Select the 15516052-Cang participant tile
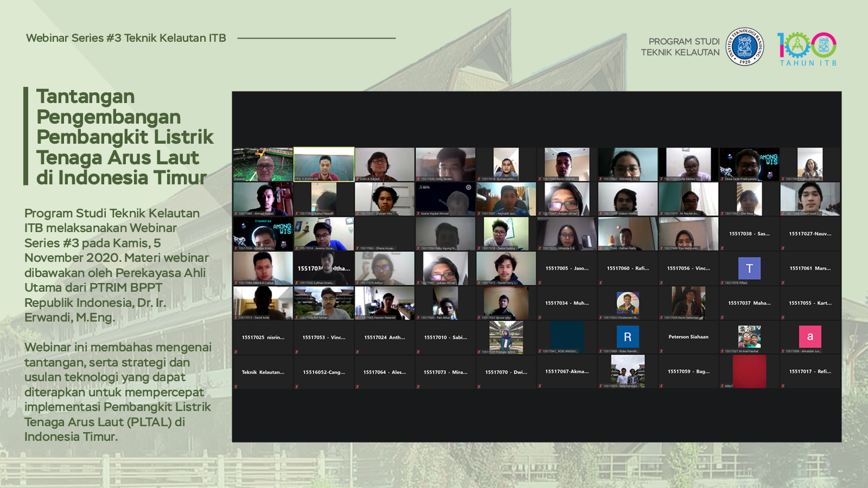Viewport: 868px width, 488px height. click(324, 372)
